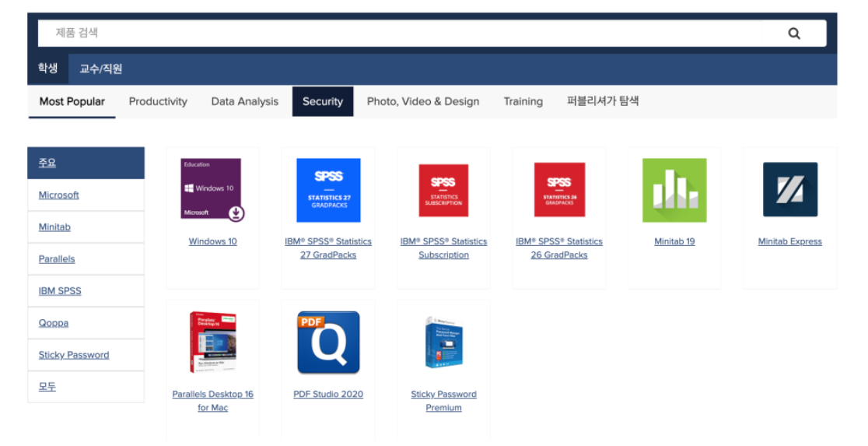Select the Training category tab
The width and height of the screenshot is (868, 446).
(x=523, y=101)
